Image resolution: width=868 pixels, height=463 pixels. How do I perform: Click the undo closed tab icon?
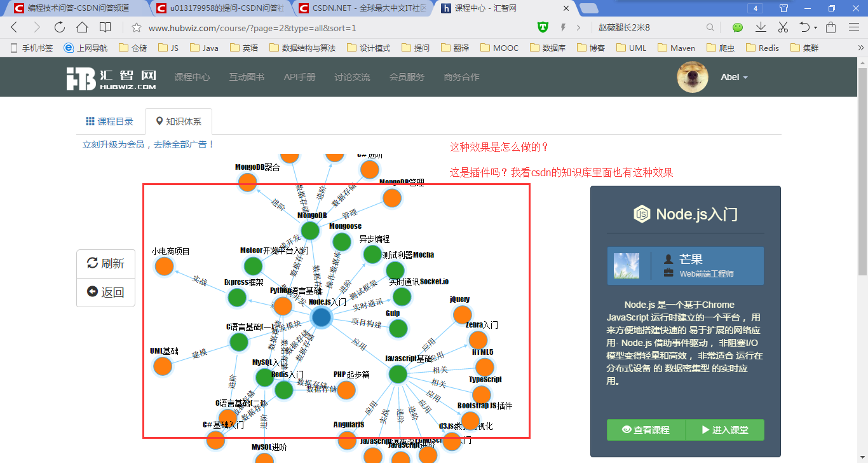click(804, 27)
